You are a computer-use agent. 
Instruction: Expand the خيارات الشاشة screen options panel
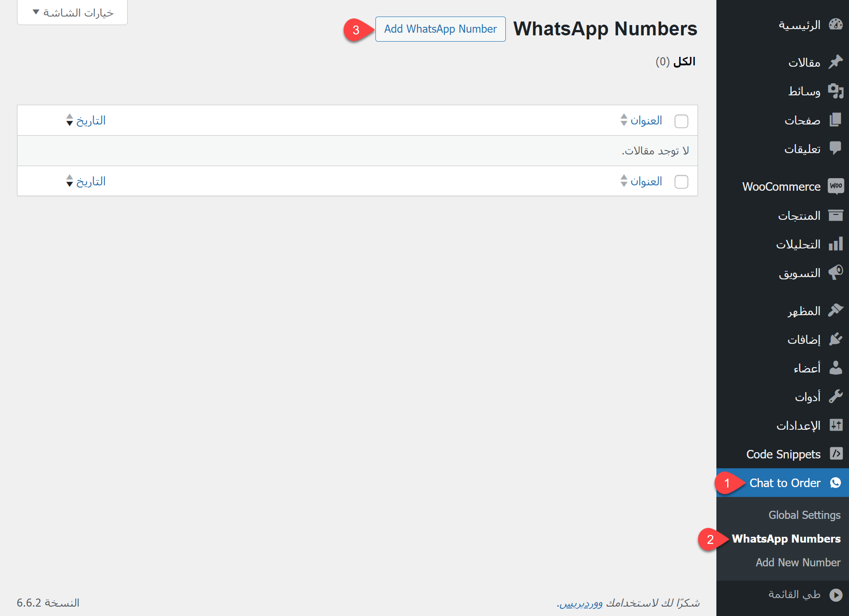(73, 13)
